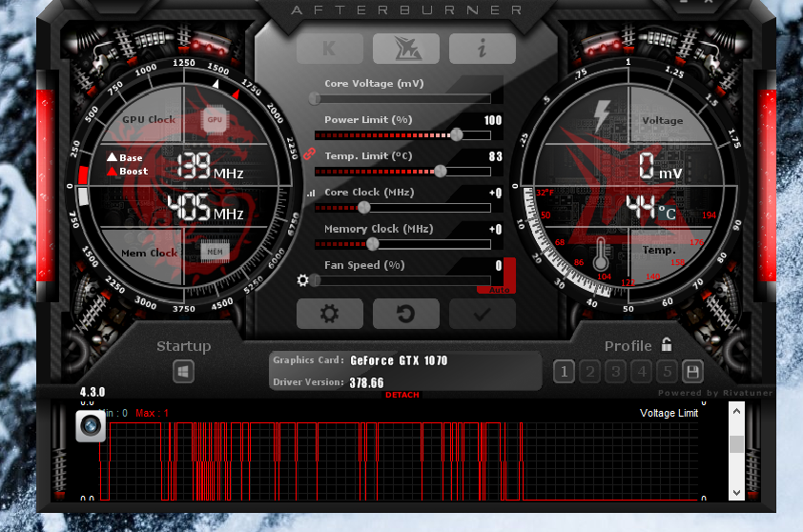Open the information i button
The image size is (803, 532).
(482, 49)
